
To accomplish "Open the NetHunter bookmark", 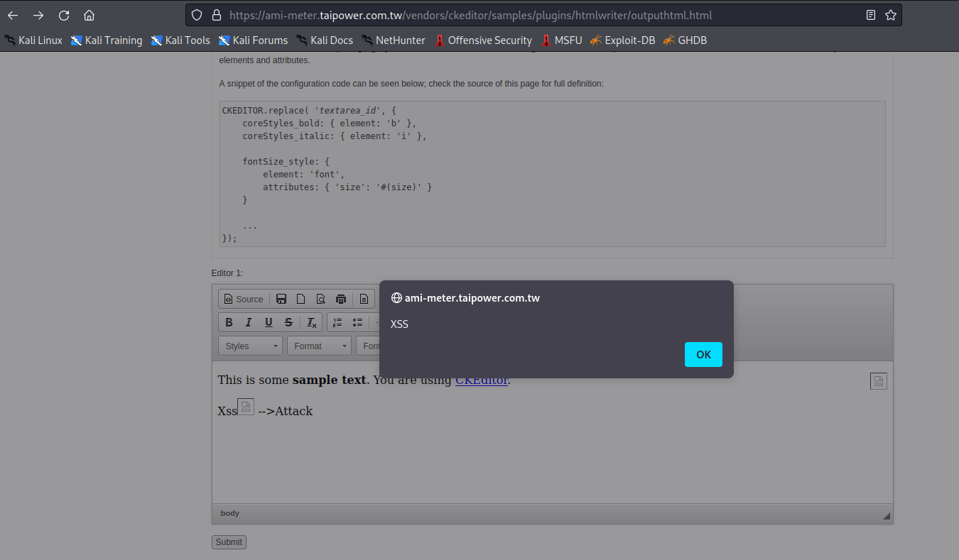I will (394, 40).
